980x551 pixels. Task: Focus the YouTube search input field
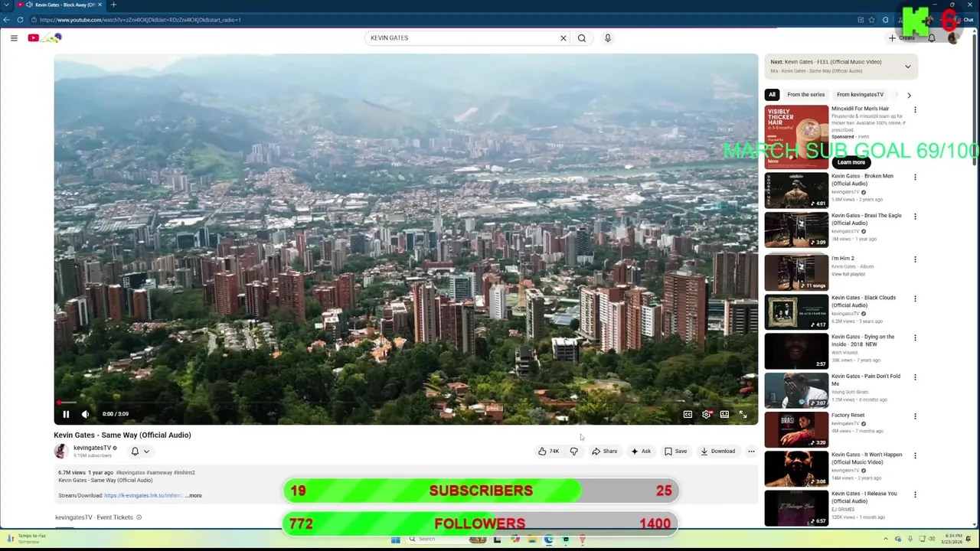462,37
